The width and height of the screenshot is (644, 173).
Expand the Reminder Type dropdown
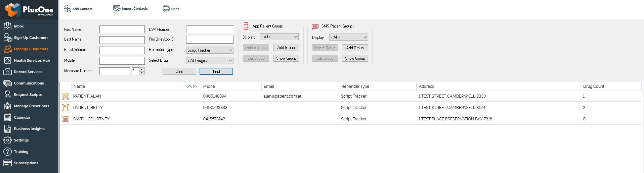(x=210, y=50)
